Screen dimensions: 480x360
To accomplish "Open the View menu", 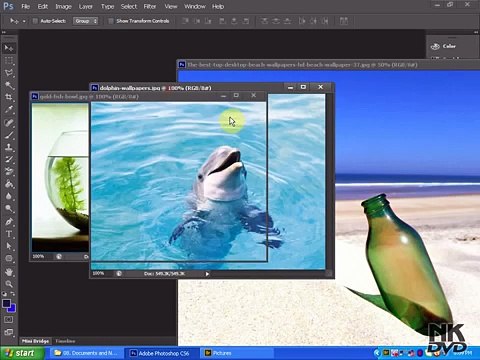I will pos(171,6).
